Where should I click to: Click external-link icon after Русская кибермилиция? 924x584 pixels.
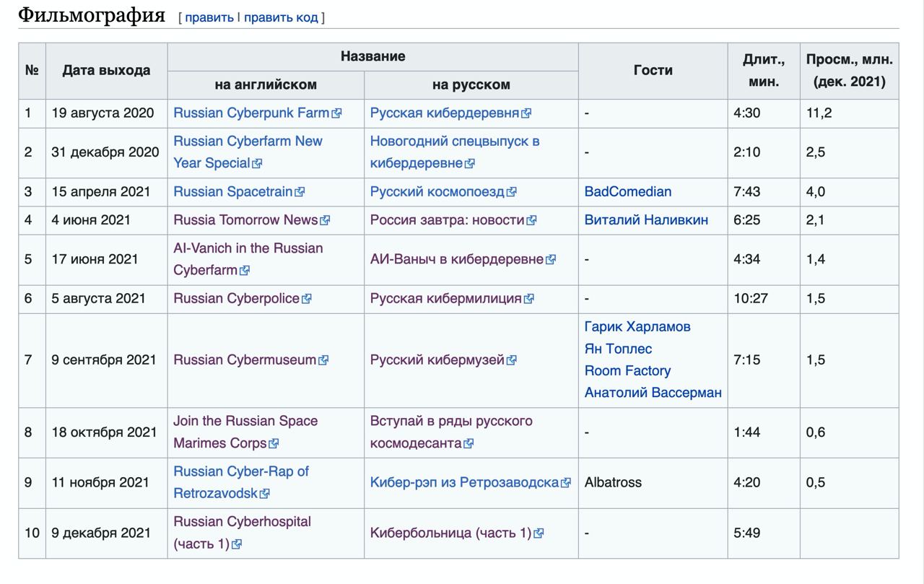point(528,299)
